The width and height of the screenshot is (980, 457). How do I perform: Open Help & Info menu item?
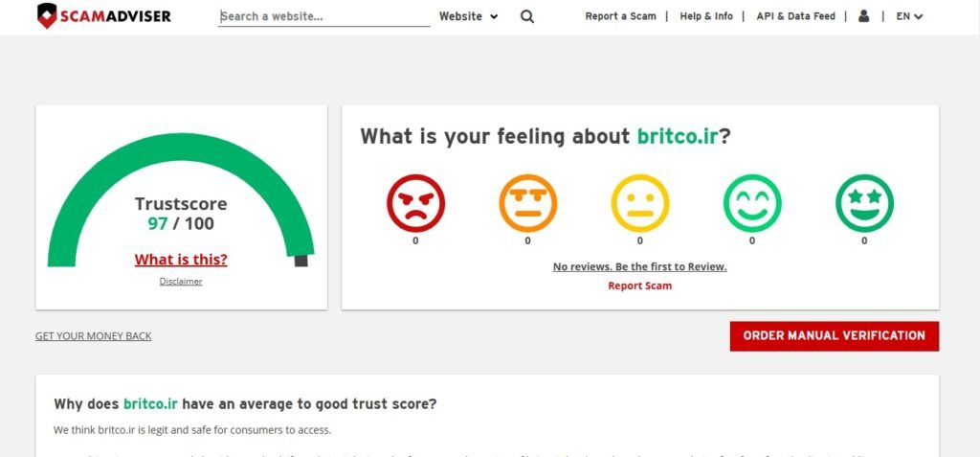point(706,17)
